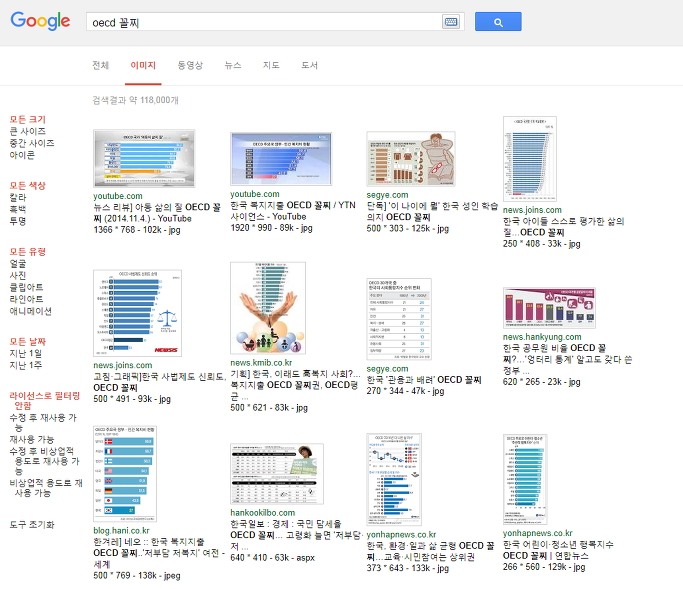The image size is (683, 589).
Task: Select the 이미지 tab
Action: (x=143, y=65)
